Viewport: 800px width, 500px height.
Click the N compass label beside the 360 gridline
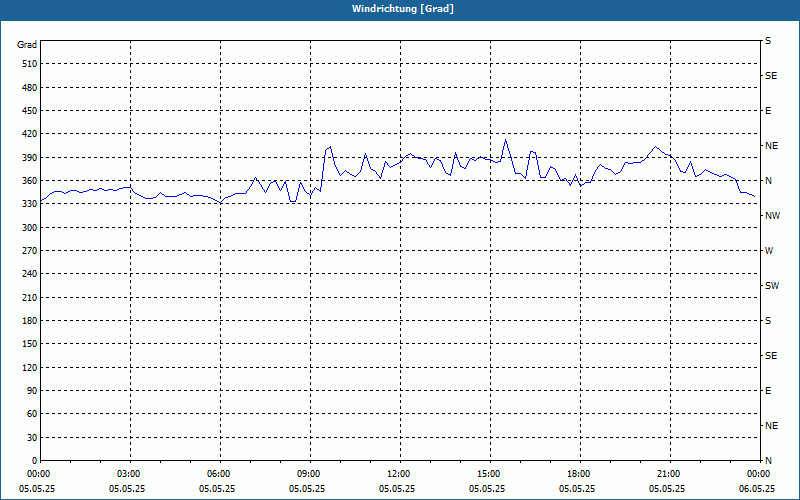pyautogui.click(x=768, y=181)
